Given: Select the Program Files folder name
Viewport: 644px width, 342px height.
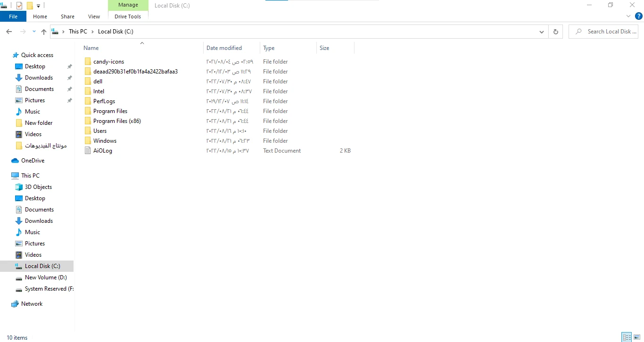Looking at the screenshot, I should 110,111.
